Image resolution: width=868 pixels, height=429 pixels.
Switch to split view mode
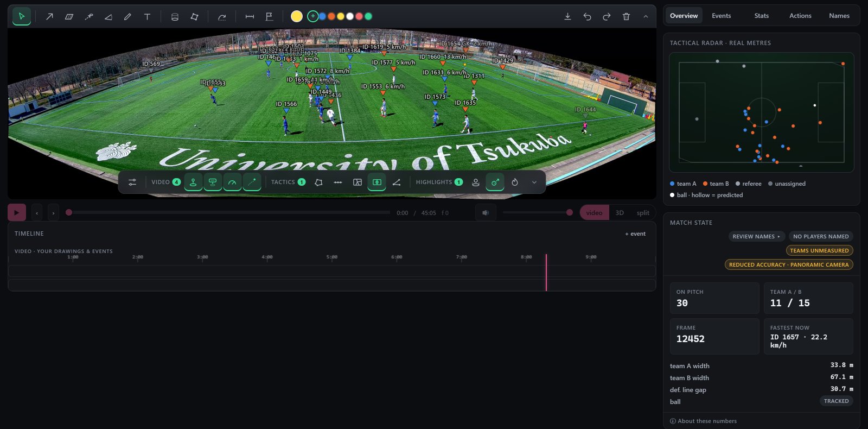pos(643,213)
